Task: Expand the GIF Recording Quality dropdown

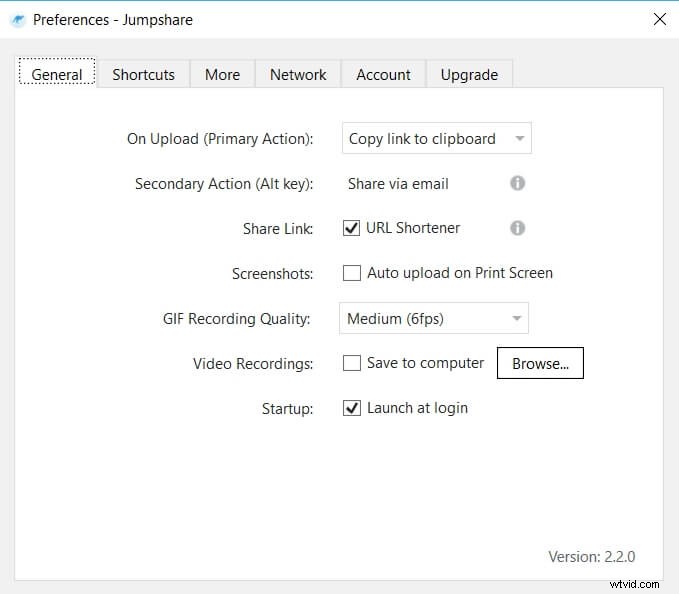Action: tap(433, 318)
